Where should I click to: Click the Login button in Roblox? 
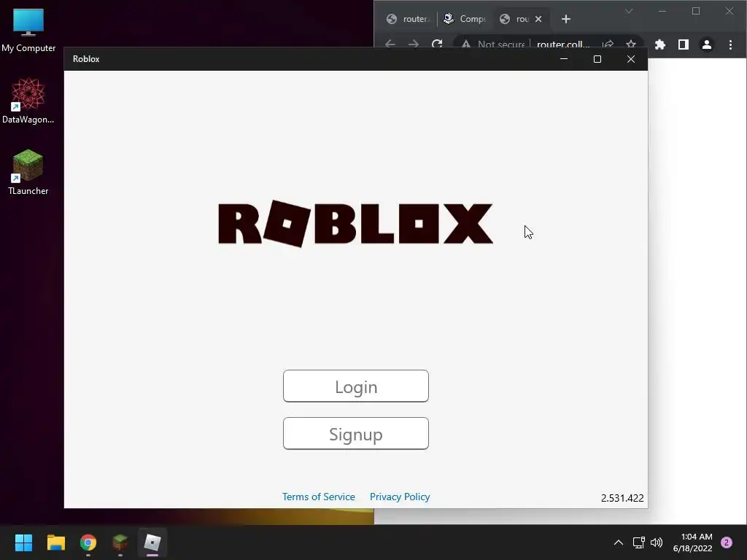[356, 386]
